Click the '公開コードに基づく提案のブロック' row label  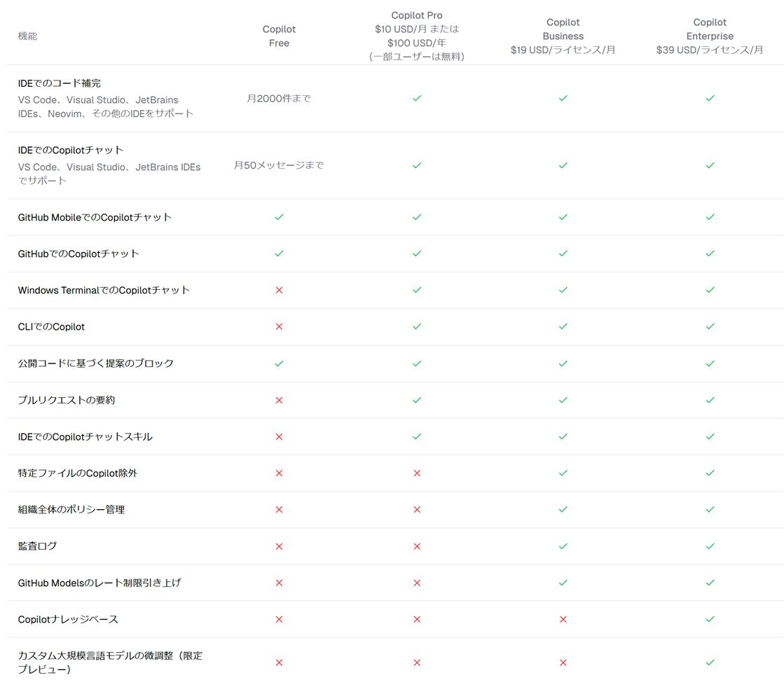96,363
